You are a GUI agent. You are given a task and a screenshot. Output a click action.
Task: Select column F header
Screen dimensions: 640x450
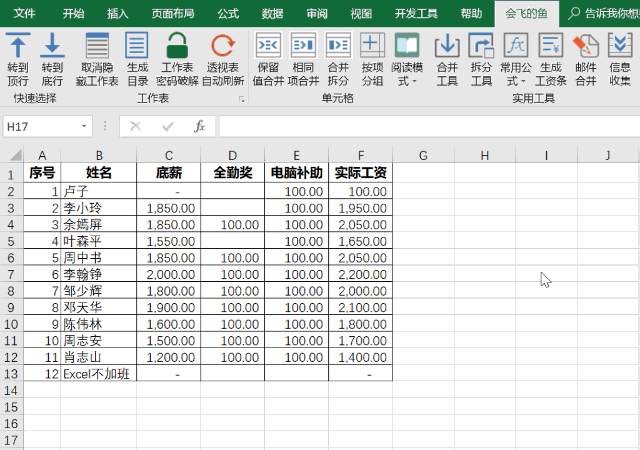tap(361, 155)
